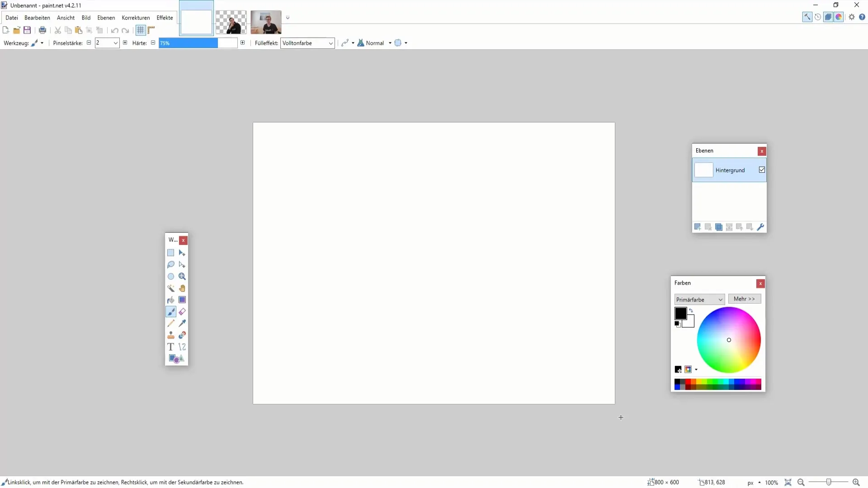Swap primary and secondary colors arrow

click(x=691, y=310)
